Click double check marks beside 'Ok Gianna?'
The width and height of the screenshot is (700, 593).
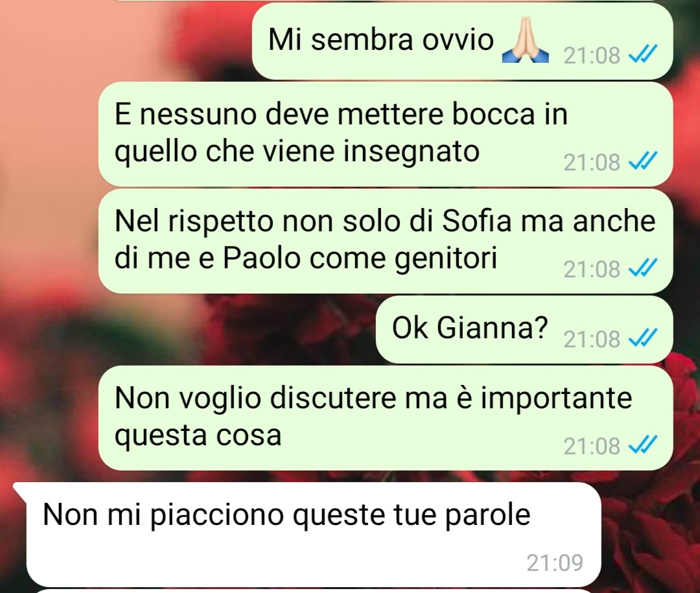click(x=642, y=338)
